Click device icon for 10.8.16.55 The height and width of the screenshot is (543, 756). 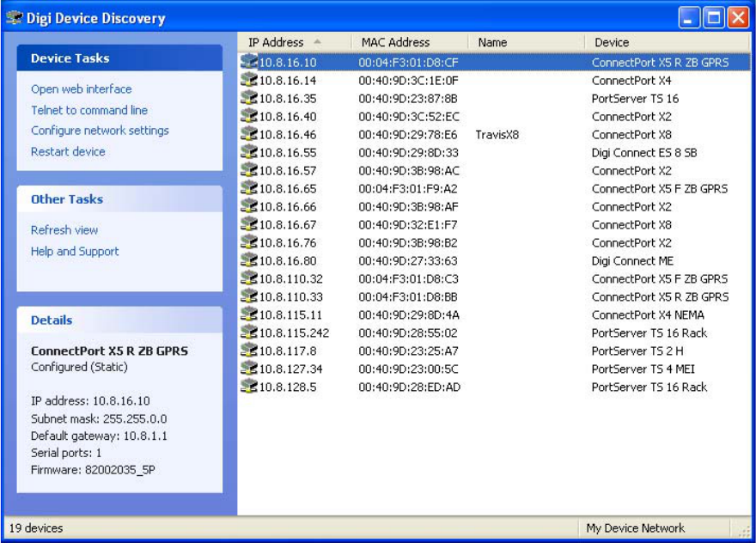coord(249,152)
